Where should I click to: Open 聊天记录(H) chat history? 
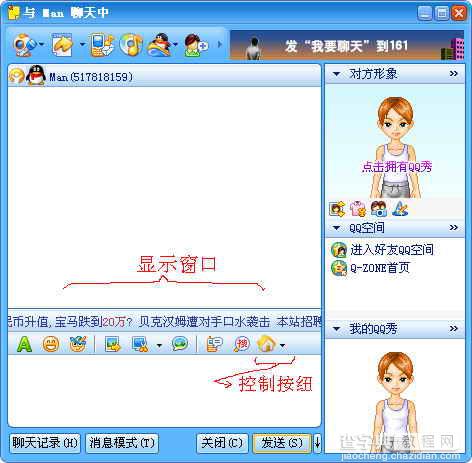45,443
